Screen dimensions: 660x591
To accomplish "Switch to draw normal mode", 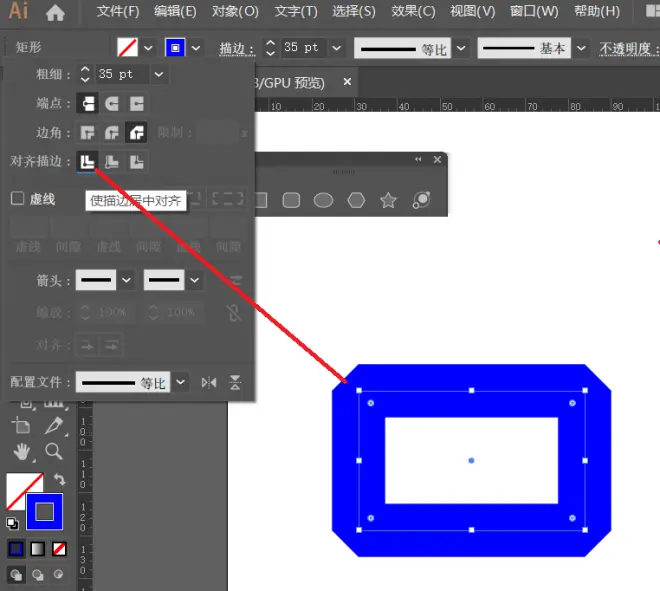I will coord(16,575).
